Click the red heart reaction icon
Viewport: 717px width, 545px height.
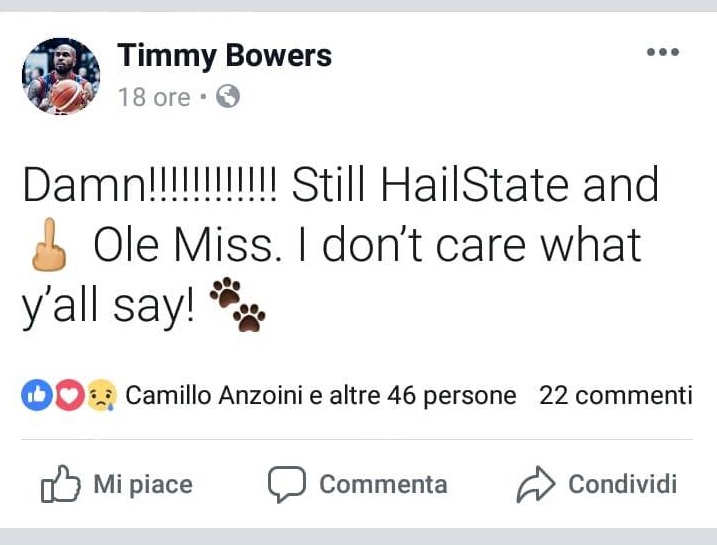pyautogui.click(x=67, y=396)
